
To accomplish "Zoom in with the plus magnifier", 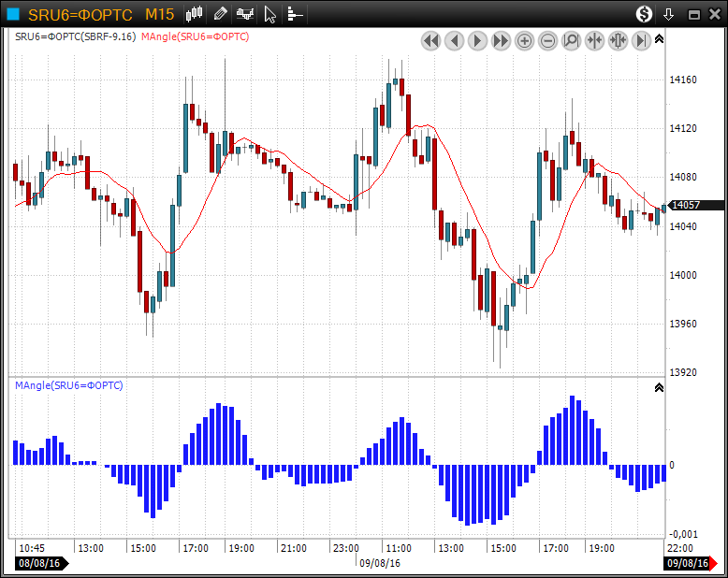I will click(x=524, y=40).
